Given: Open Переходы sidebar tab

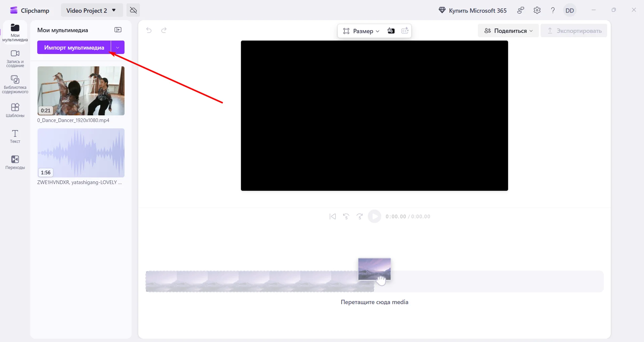Looking at the screenshot, I should [15, 162].
